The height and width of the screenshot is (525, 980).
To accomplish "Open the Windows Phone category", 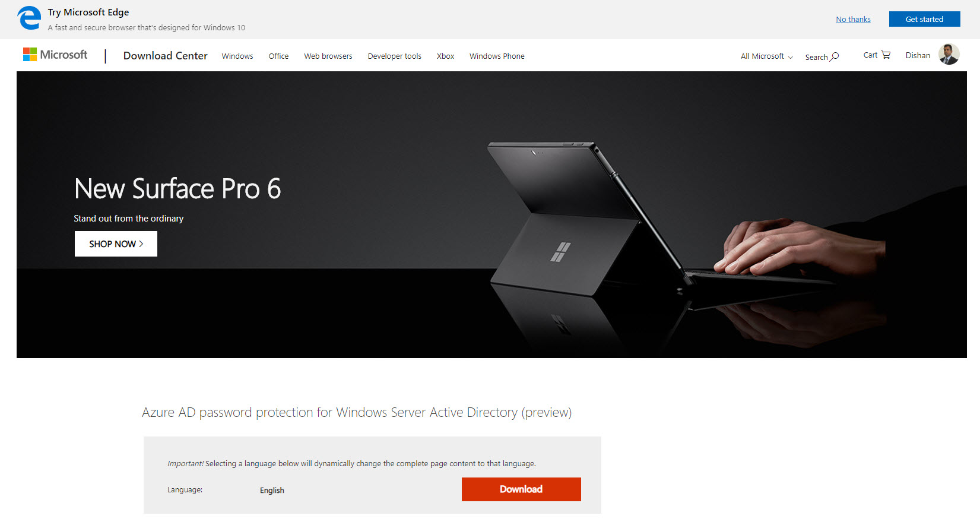I will [x=497, y=56].
